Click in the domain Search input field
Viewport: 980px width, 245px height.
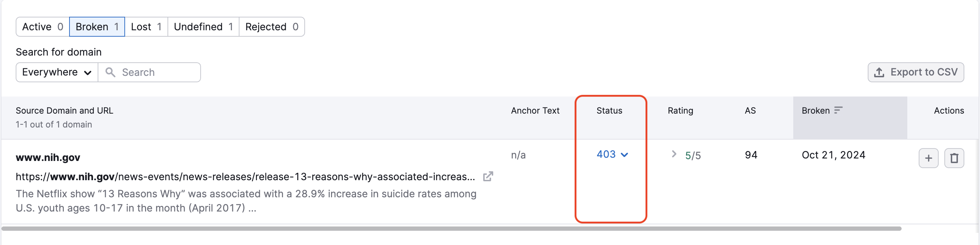(x=158, y=72)
